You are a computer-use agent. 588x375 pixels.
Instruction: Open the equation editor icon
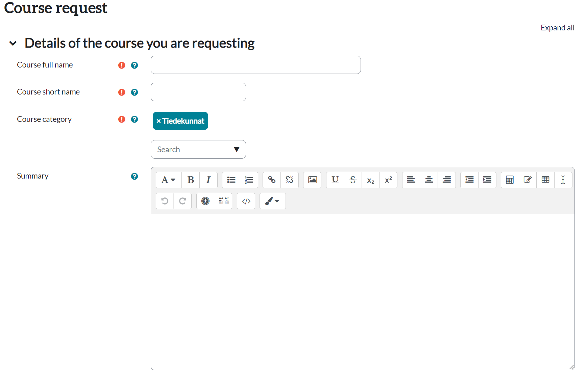click(x=510, y=180)
